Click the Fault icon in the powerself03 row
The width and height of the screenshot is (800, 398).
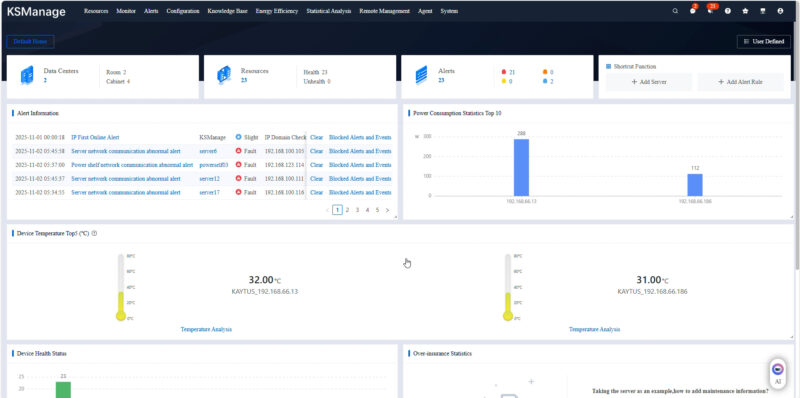pos(238,165)
